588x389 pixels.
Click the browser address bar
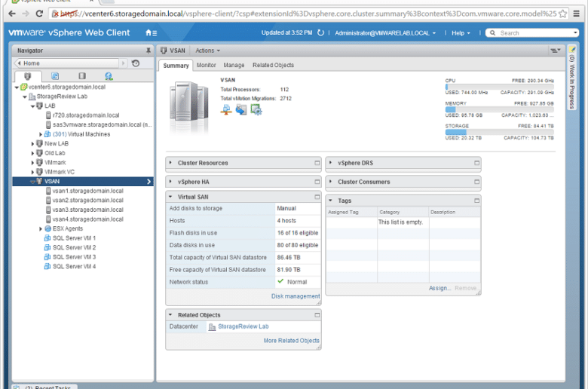click(x=308, y=14)
